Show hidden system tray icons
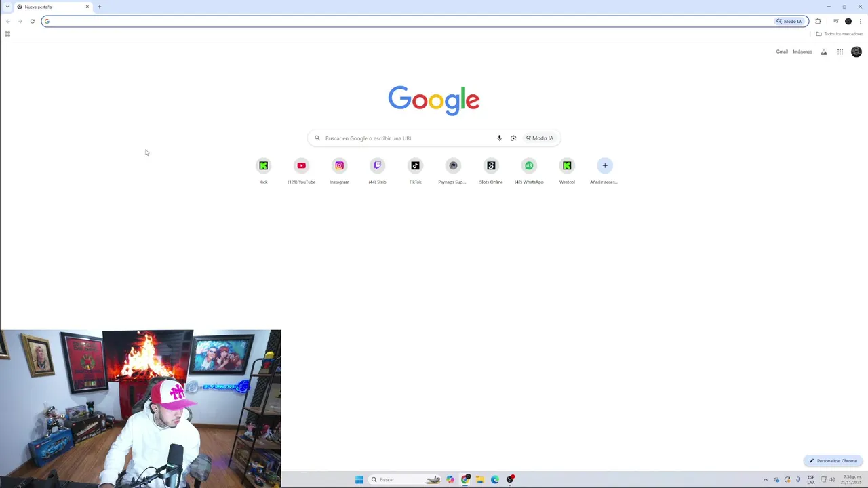The image size is (868, 488). coord(766,479)
